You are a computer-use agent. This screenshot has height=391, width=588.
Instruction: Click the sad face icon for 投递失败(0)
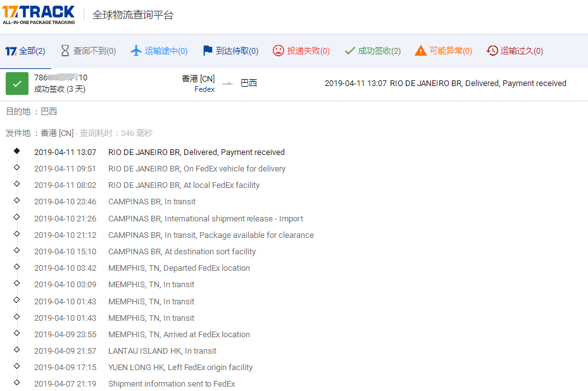point(278,50)
